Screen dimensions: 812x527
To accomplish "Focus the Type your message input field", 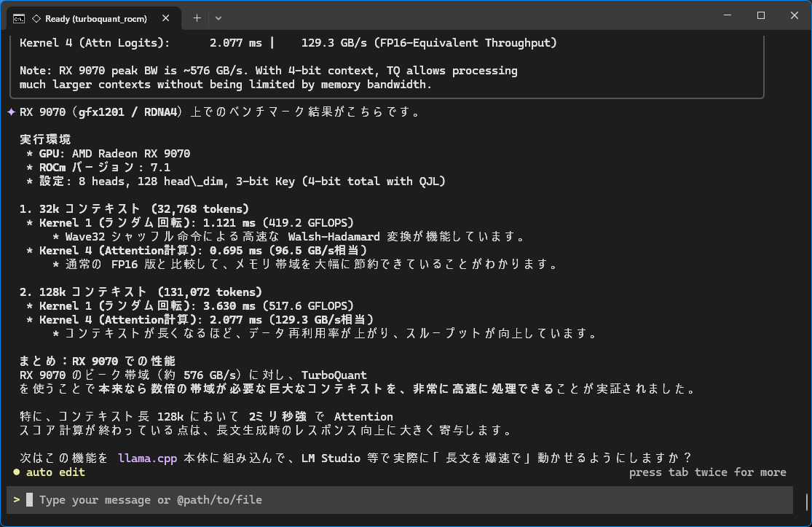I will click(x=408, y=500).
